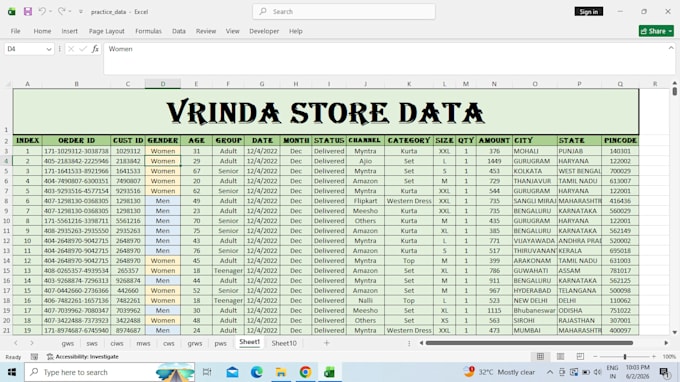Image resolution: width=680 pixels, height=382 pixels.
Task: Select all cells with the corner triangle
Action: tap(7, 84)
